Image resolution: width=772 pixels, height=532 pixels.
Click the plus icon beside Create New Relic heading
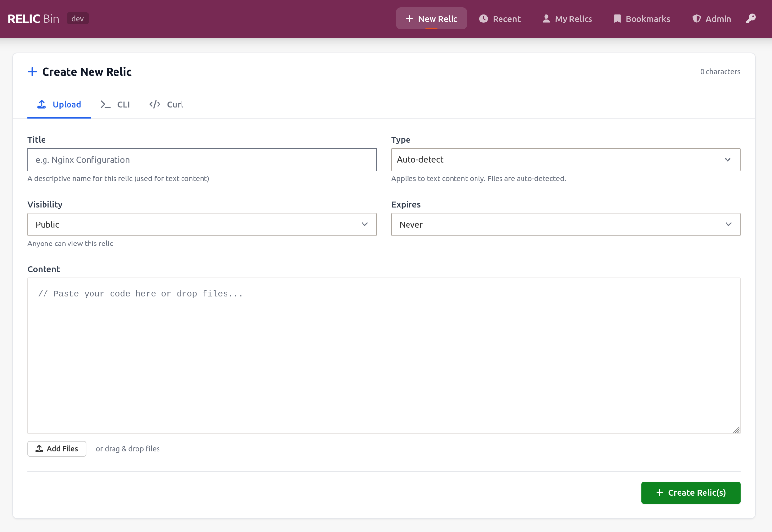[32, 72]
